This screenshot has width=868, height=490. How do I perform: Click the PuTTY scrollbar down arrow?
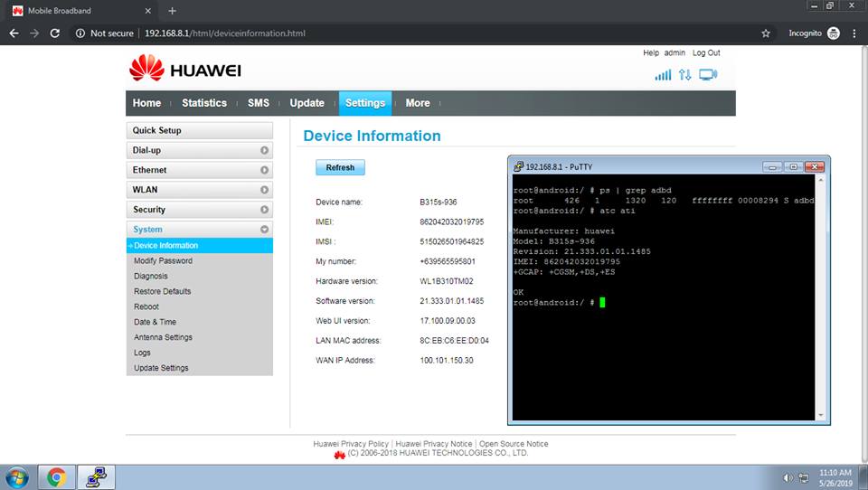[821, 415]
